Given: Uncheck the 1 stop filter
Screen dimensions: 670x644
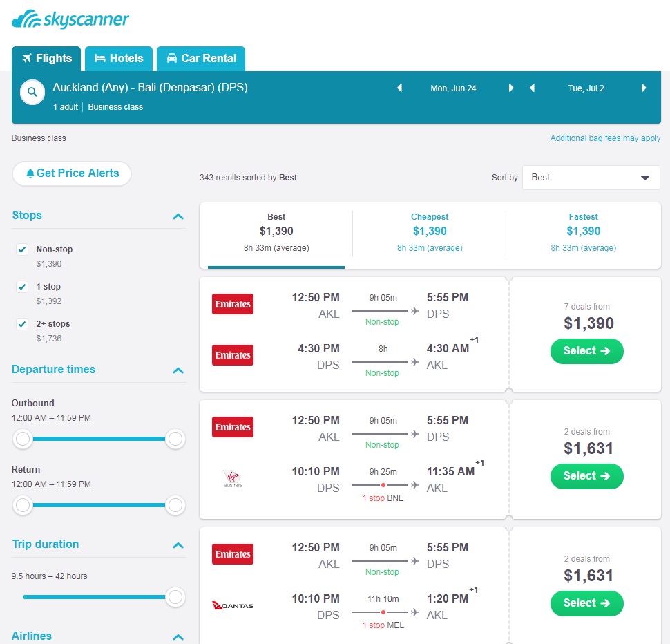Looking at the screenshot, I should point(22,286).
